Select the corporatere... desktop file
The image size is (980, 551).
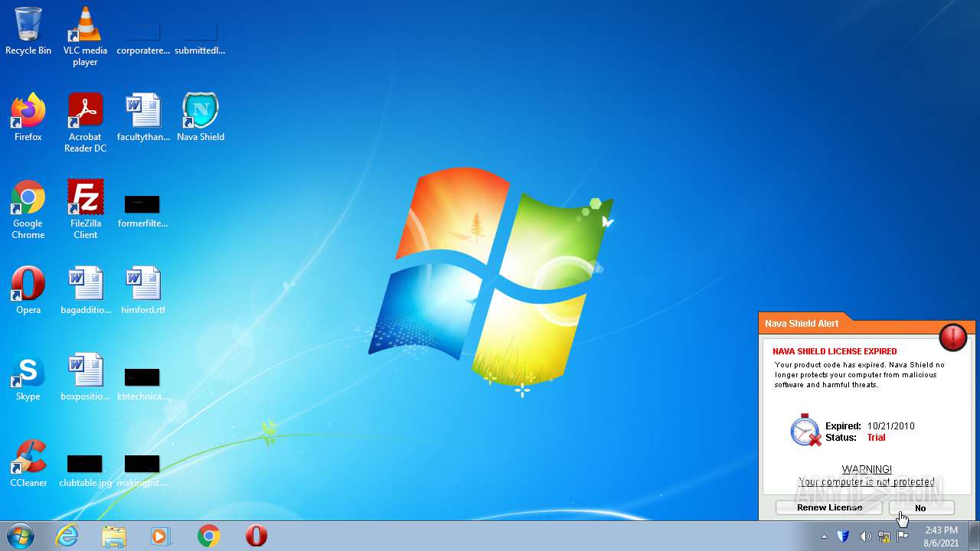[143, 38]
